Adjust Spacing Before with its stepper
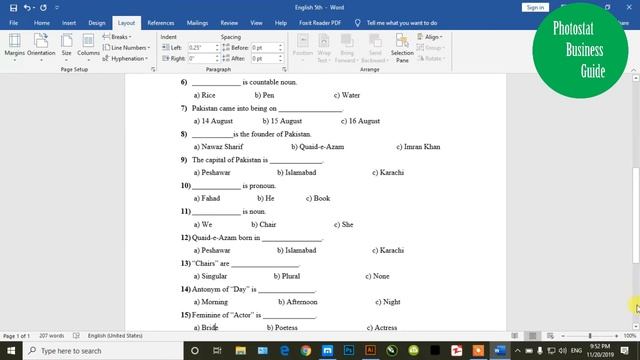 tap(280, 48)
